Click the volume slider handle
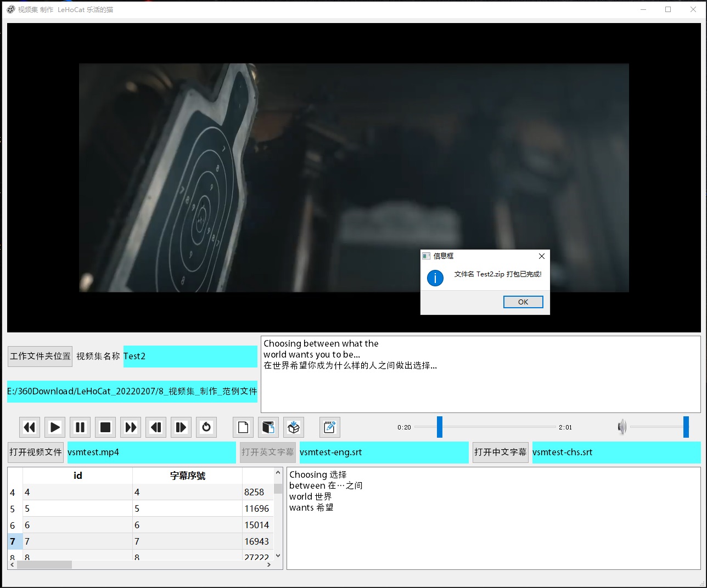This screenshot has height=588, width=707. 686,427
